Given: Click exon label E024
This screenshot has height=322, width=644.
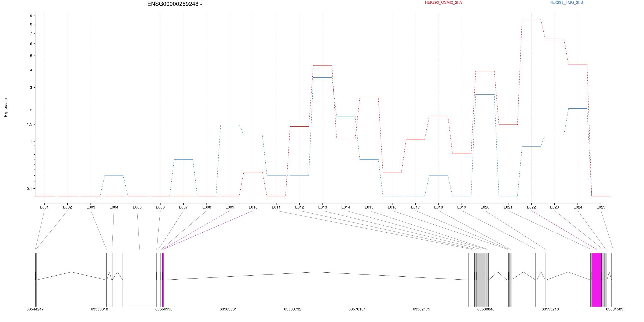Looking at the screenshot, I should [578, 207].
